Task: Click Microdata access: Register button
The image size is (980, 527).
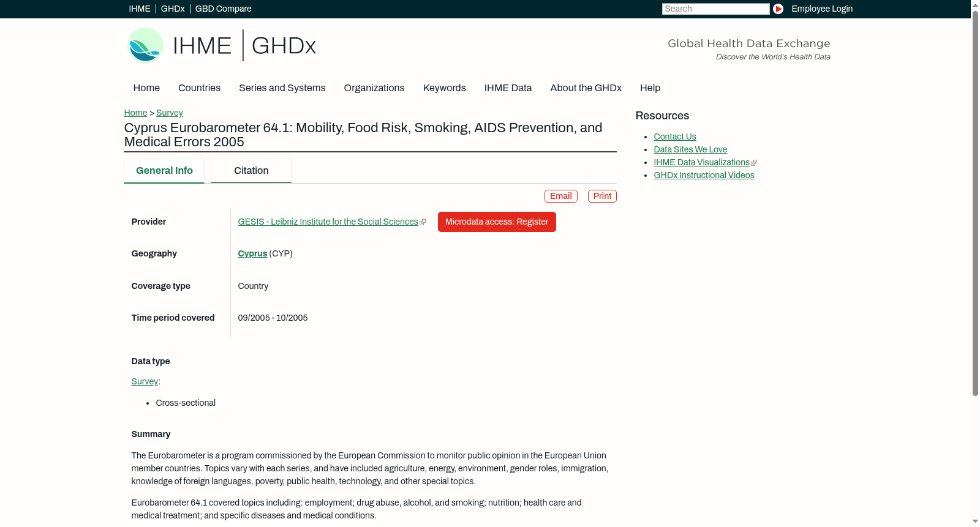Action: 497,222
